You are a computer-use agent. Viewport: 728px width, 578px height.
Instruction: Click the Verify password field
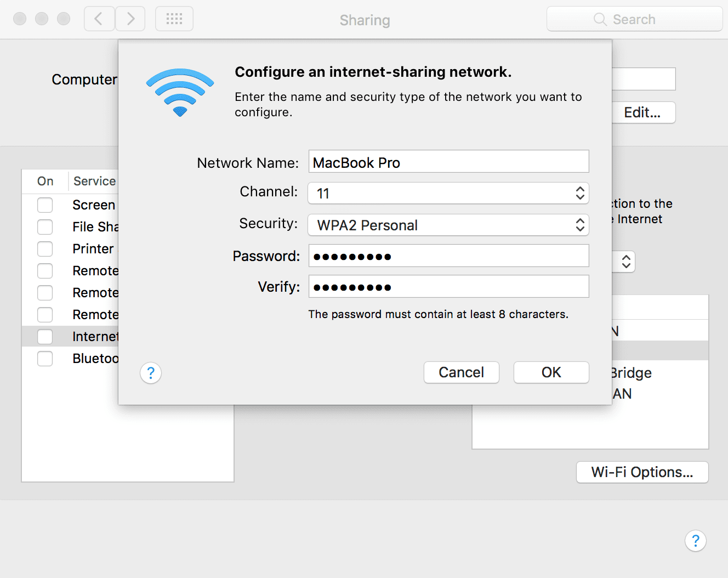click(448, 287)
